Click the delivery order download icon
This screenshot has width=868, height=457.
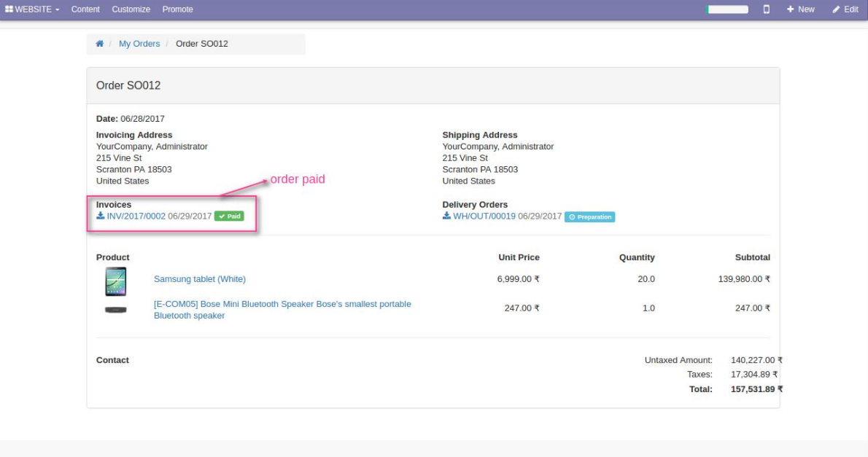coord(446,216)
